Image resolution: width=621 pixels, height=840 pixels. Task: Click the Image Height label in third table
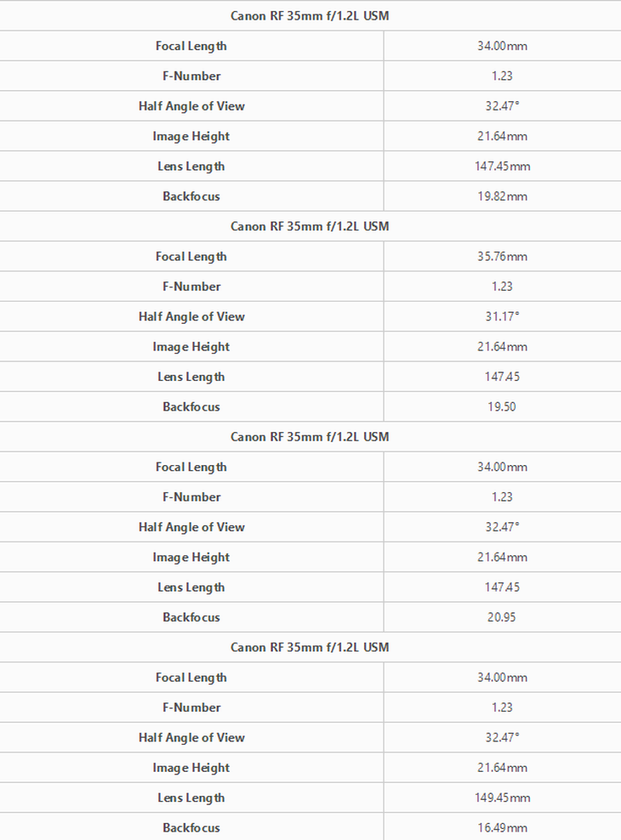(191, 558)
